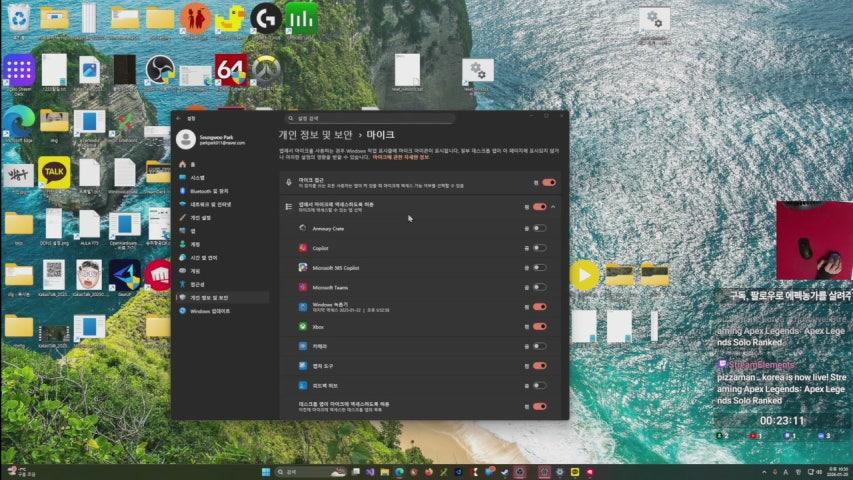Open the red 64 desktop icon
853x480 pixels.
coord(231,71)
